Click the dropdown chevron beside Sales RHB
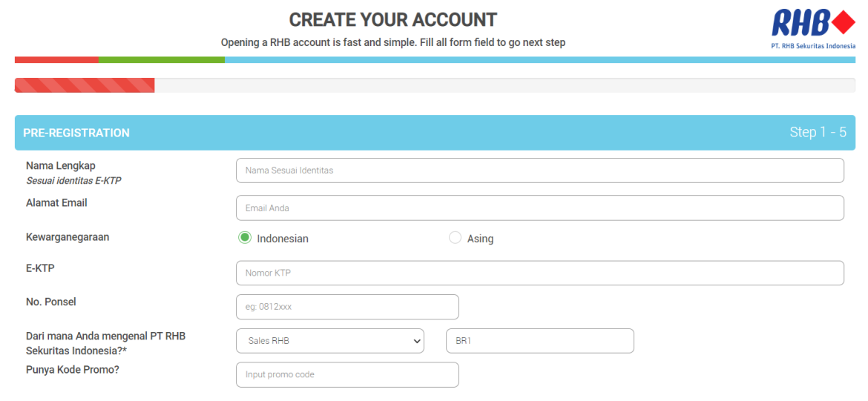This screenshot has width=868, height=401. pyautogui.click(x=418, y=341)
